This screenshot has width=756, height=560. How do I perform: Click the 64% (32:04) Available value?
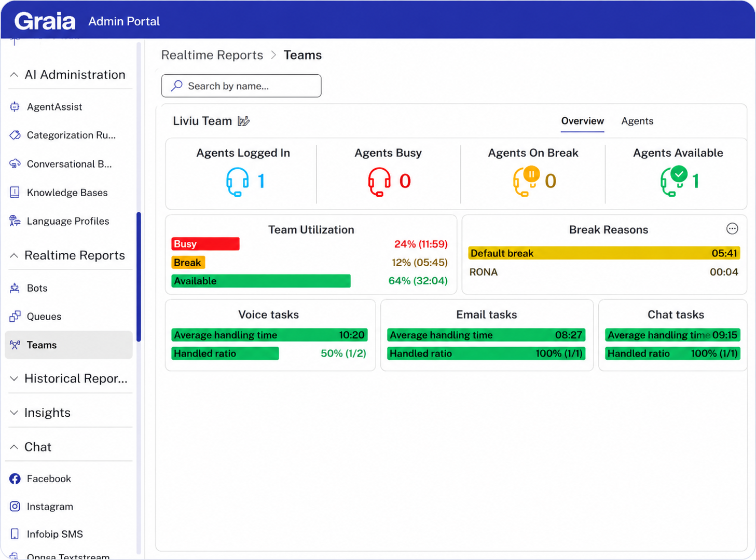(x=418, y=281)
